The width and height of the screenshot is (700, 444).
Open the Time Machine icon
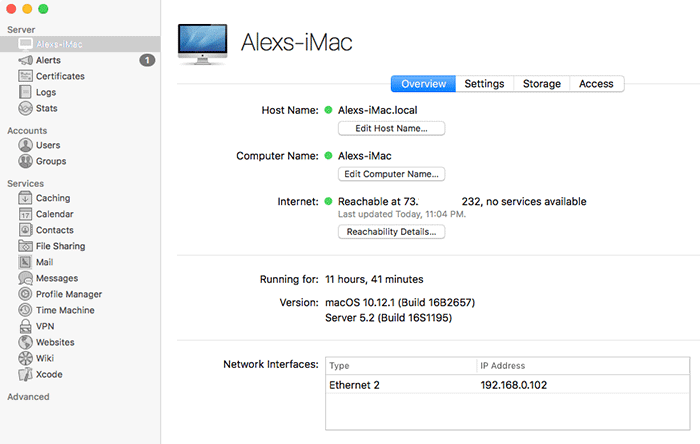coord(25,310)
